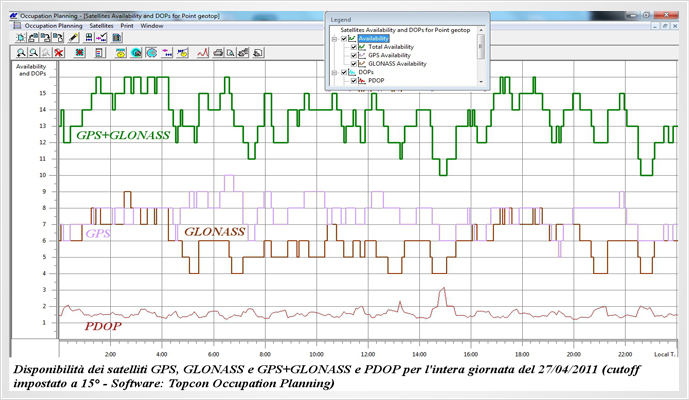Click the save disk with dots icon
This screenshot has width=689, height=400.
(x=89, y=37)
